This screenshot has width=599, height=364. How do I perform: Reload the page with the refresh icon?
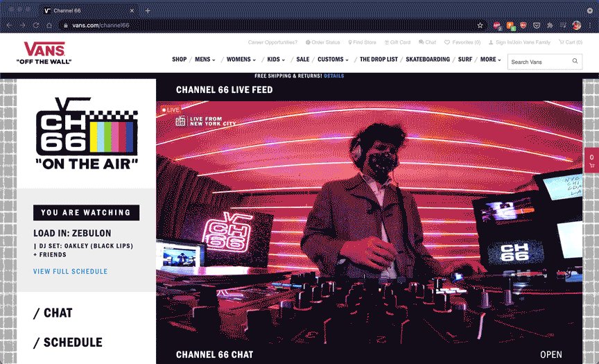[36, 25]
